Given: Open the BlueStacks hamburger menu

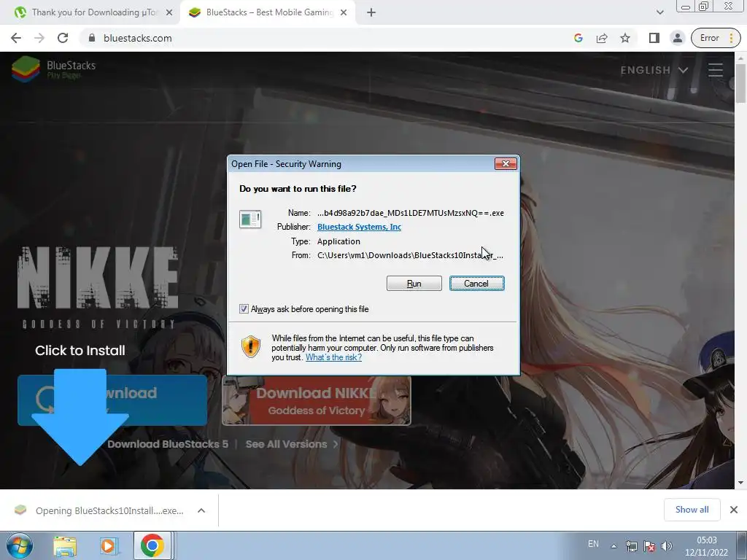Looking at the screenshot, I should [716, 70].
